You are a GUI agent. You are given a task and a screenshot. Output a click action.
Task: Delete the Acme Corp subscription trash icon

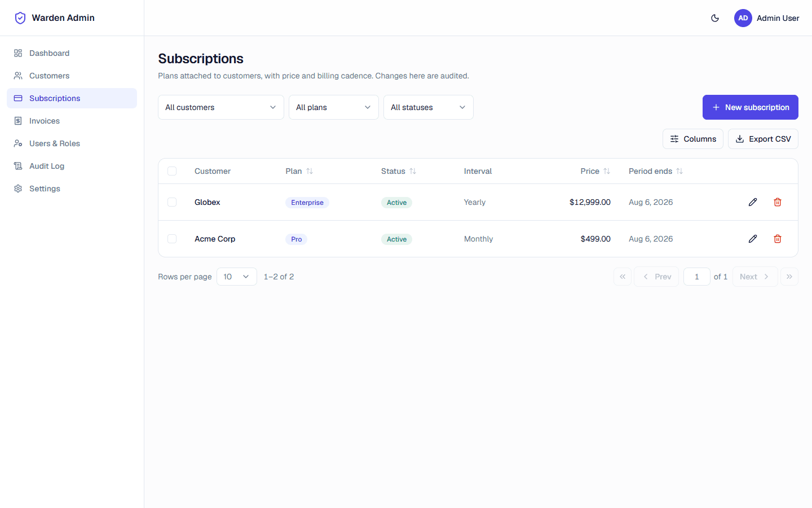point(778,239)
